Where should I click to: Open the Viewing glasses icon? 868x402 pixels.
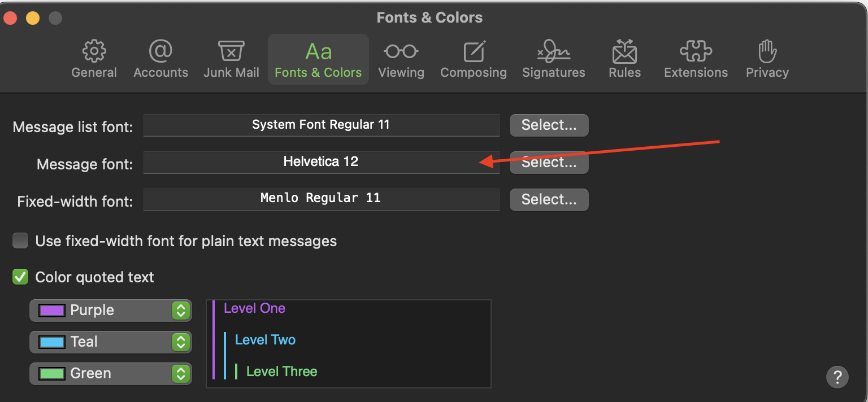pyautogui.click(x=401, y=52)
